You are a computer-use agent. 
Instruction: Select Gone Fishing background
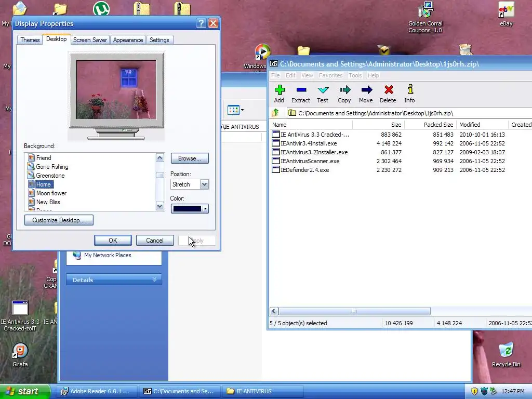[x=52, y=167]
